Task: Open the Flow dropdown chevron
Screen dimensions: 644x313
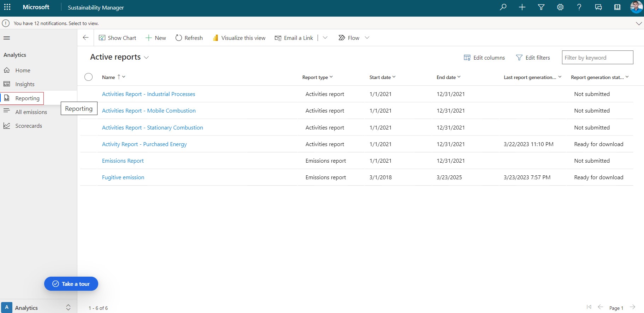Action: (367, 38)
